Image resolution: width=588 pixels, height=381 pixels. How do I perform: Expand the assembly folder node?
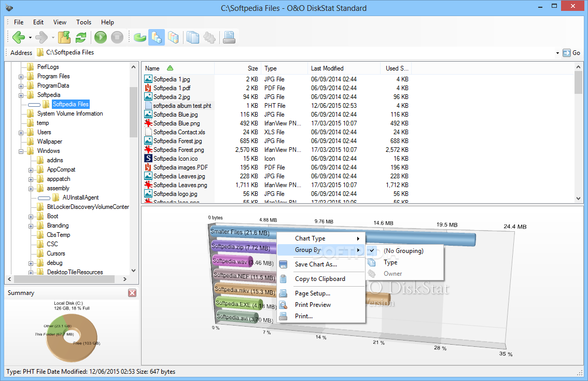[x=31, y=189]
